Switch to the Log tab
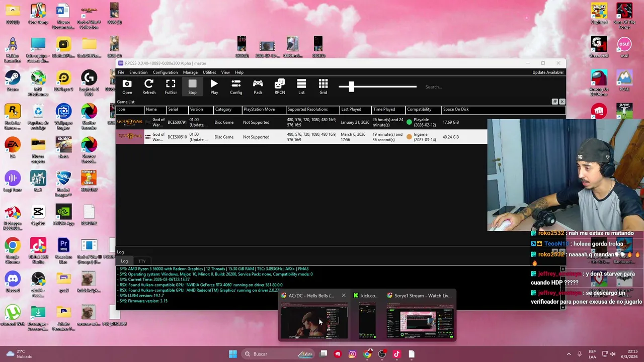Screen dimensions: 644x362 click(124, 261)
